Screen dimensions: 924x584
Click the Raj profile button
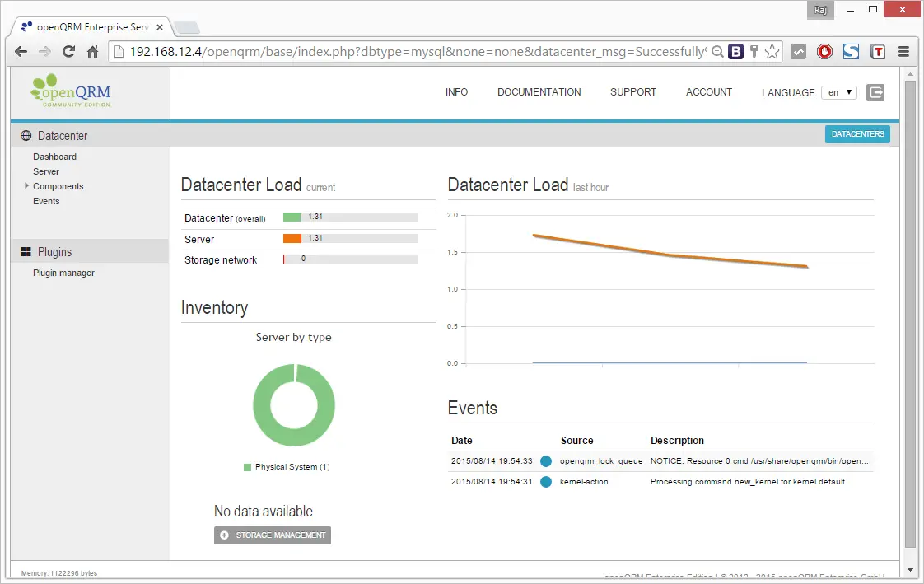coord(820,10)
